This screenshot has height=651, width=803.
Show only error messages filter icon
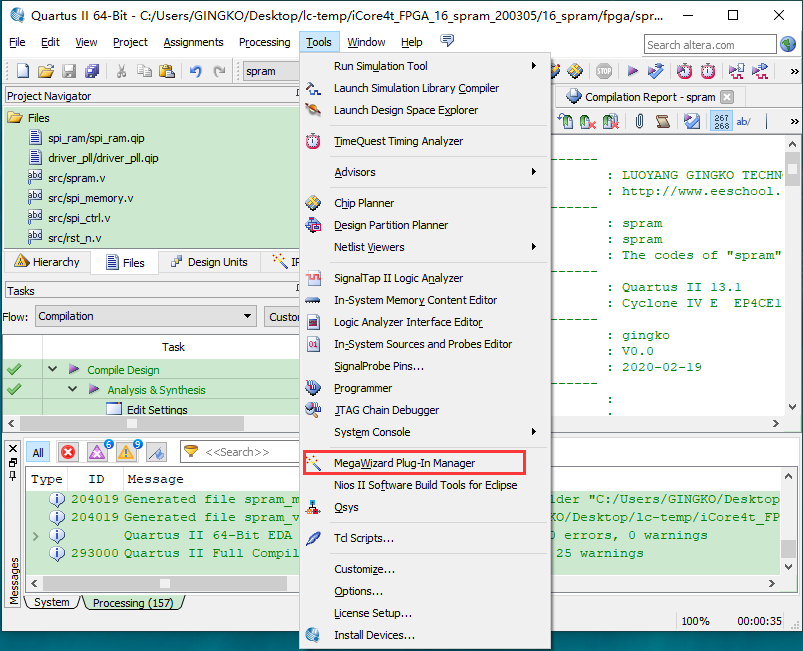(x=68, y=452)
